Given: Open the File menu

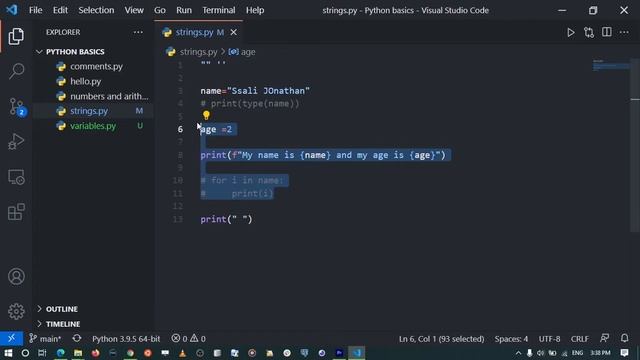Looking at the screenshot, I should pos(36,10).
